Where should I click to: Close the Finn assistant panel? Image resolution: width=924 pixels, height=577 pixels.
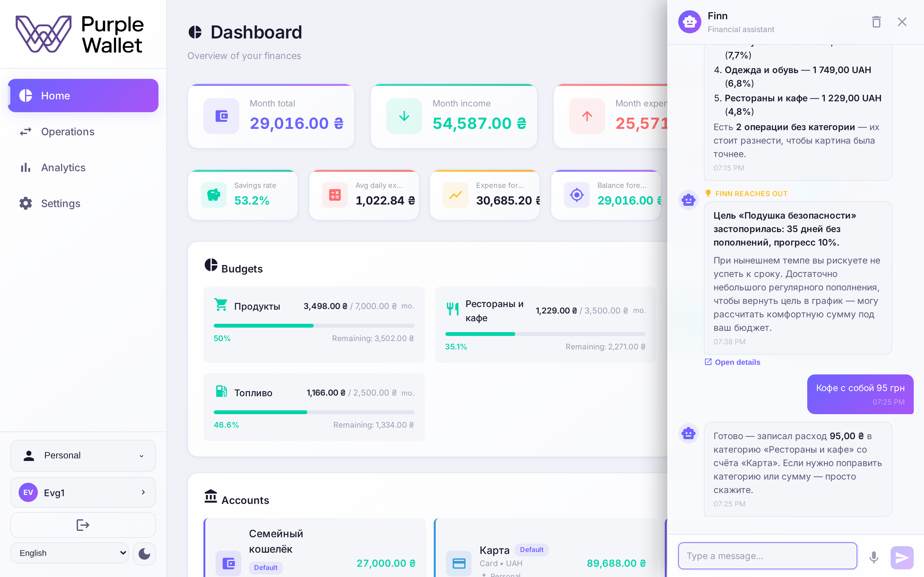pos(902,22)
